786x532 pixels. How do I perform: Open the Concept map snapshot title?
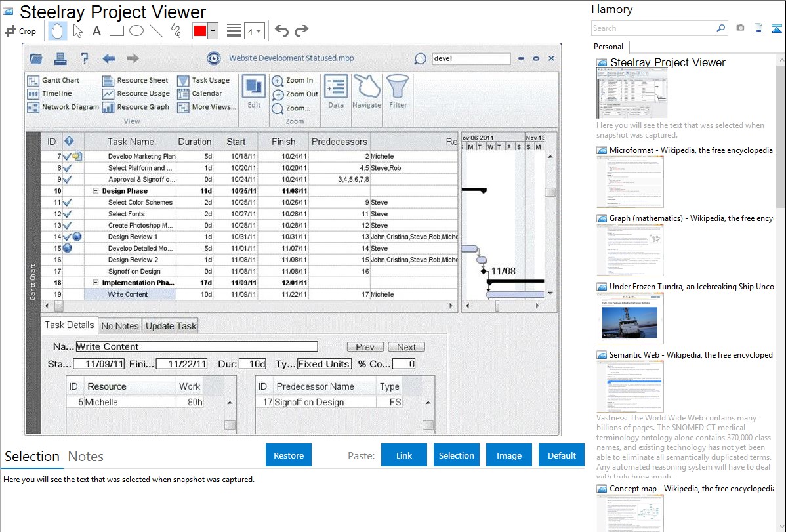tap(692, 489)
